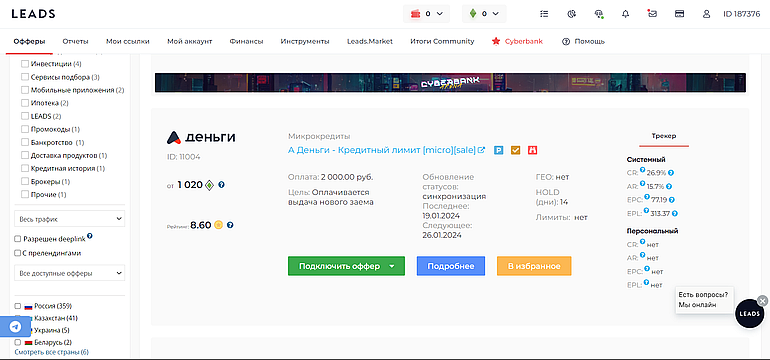This screenshot has width=770, height=360.
Task: Click the gold star rating icon
Action: point(219,225)
